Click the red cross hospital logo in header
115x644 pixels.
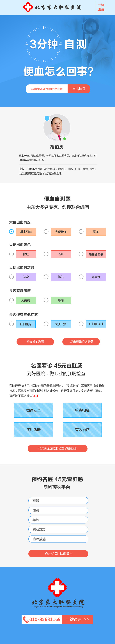coord(28,7)
